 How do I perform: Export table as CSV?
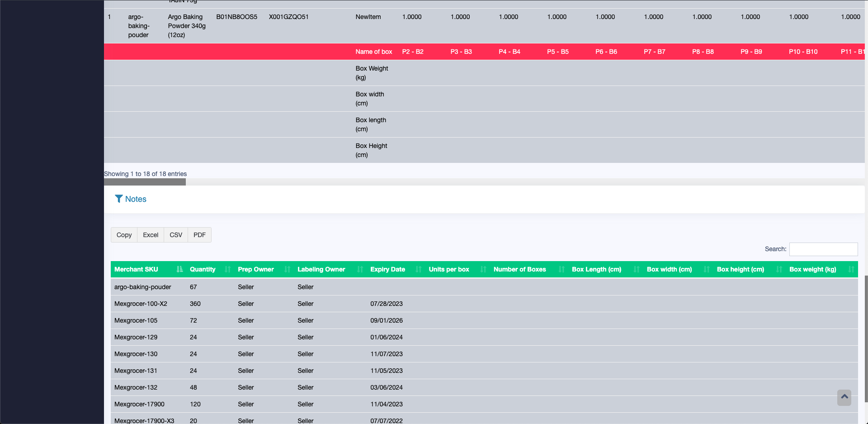176,235
